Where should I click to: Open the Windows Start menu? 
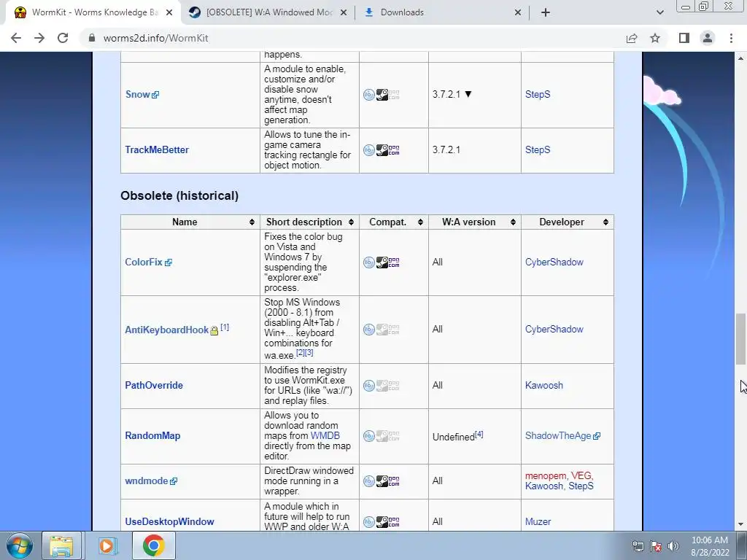coord(19,545)
